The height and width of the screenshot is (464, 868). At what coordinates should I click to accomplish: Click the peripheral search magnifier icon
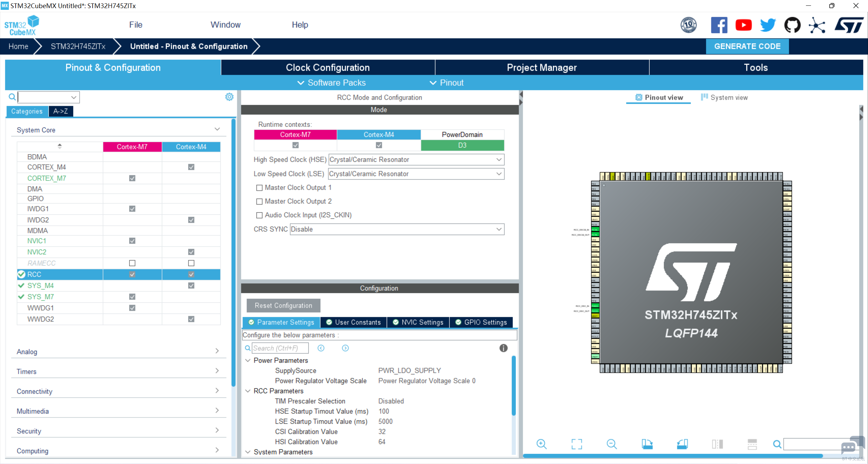[12, 97]
